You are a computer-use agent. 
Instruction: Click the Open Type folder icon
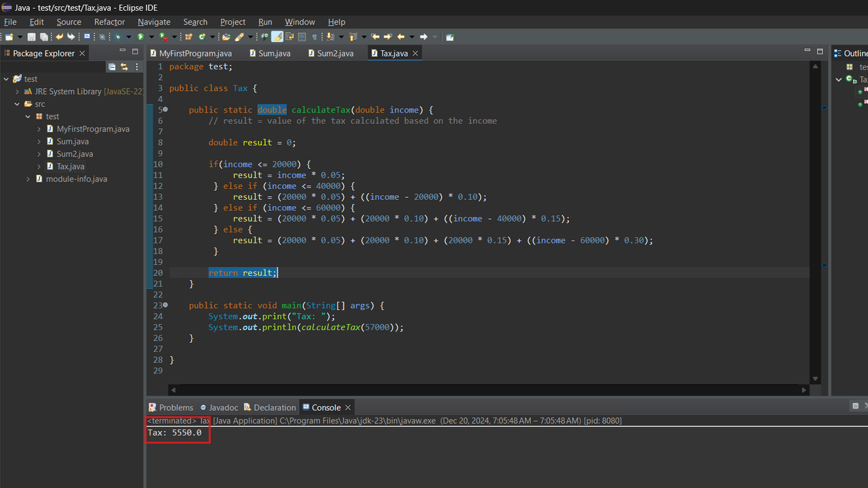(x=226, y=37)
